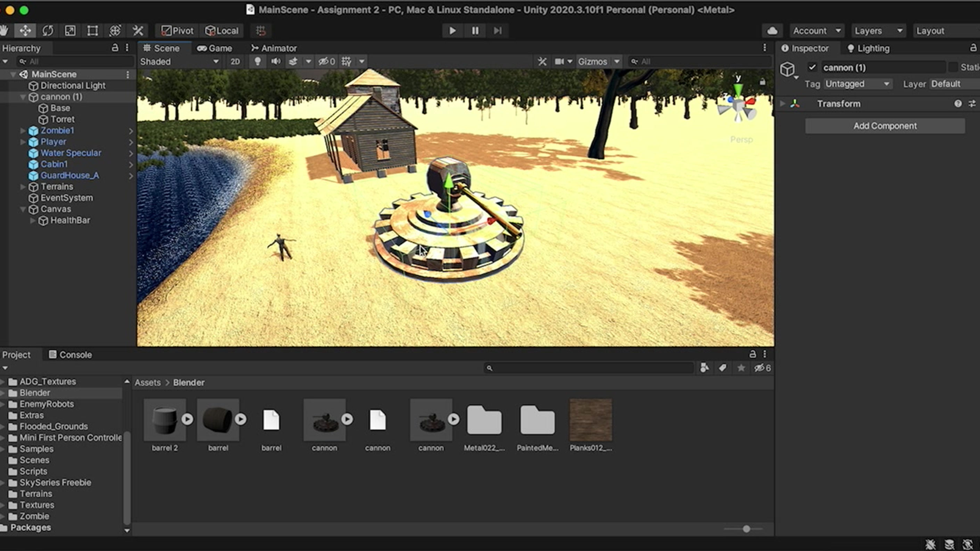Click the Play button
Image resolution: width=980 pixels, height=551 pixels.
point(452,31)
